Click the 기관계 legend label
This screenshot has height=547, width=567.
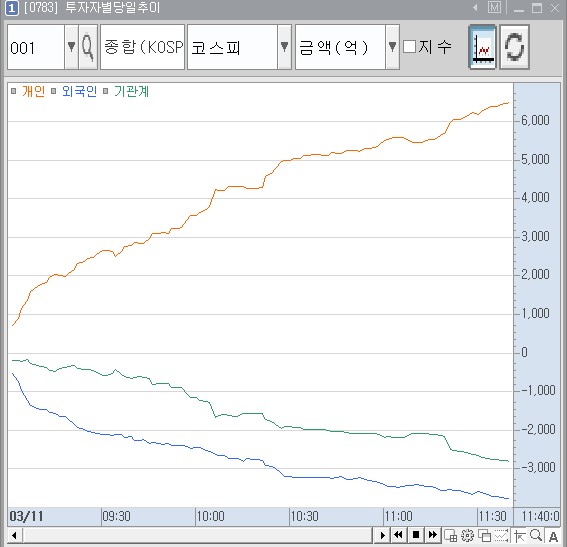pyautogui.click(x=131, y=91)
